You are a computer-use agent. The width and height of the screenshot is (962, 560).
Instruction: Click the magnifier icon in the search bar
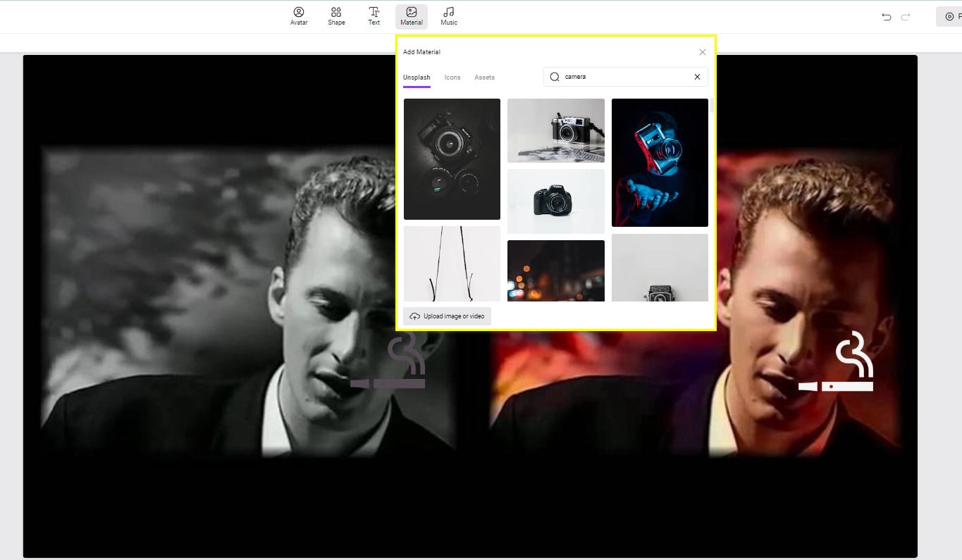click(x=555, y=77)
